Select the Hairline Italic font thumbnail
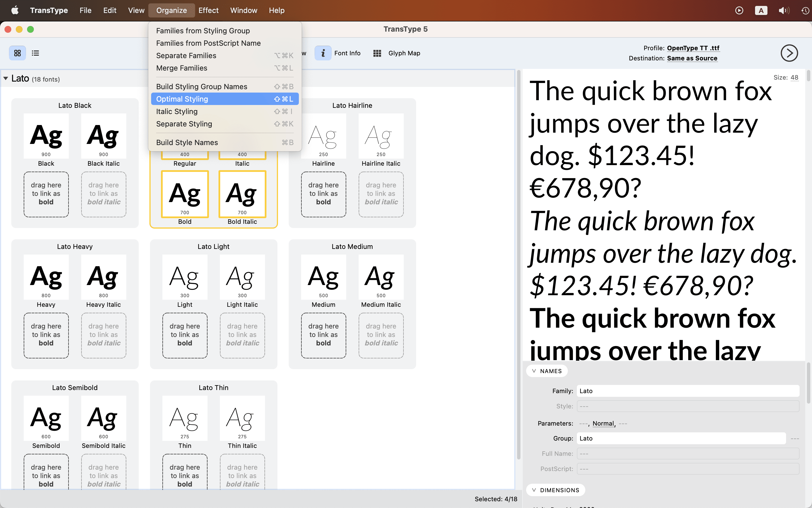 381,136
